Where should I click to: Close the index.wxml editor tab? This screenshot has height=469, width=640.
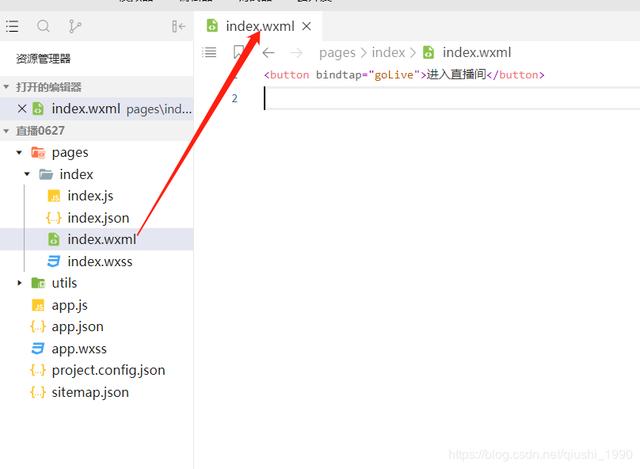pyautogui.click(x=307, y=26)
